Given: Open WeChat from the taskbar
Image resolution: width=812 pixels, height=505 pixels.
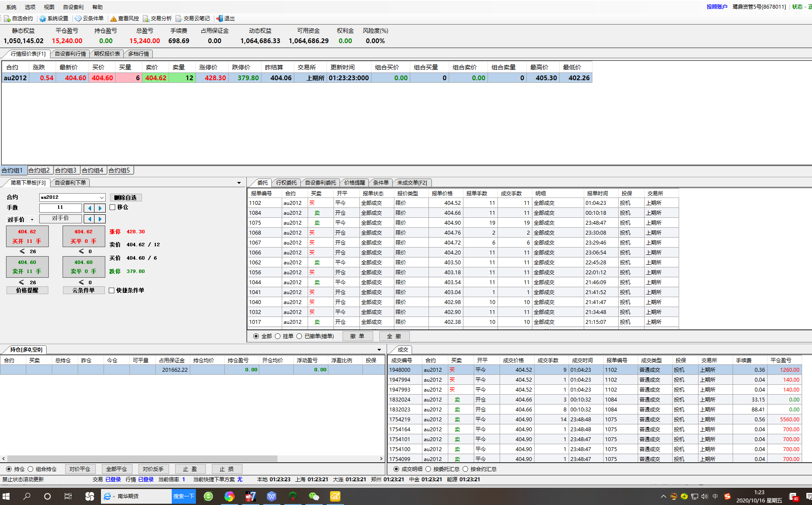Looking at the screenshot, I should tap(314, 496).
